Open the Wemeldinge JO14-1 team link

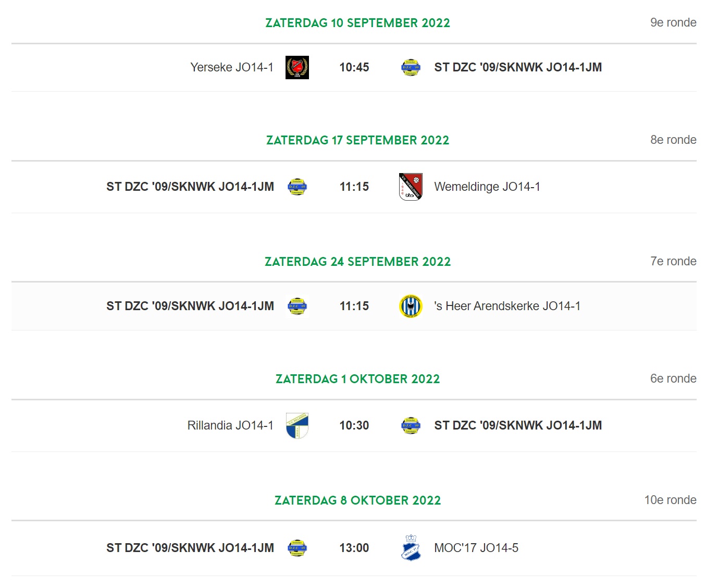pos(487,187)
